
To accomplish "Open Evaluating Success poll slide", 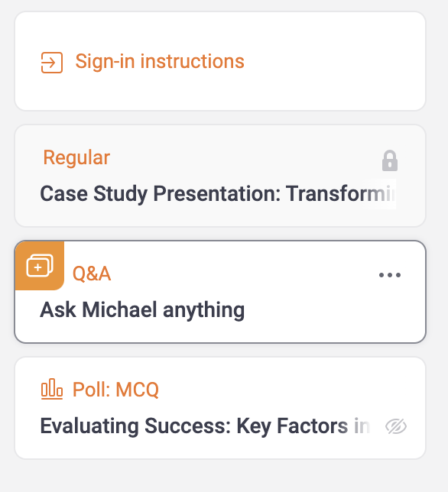I will pos(220,408).
